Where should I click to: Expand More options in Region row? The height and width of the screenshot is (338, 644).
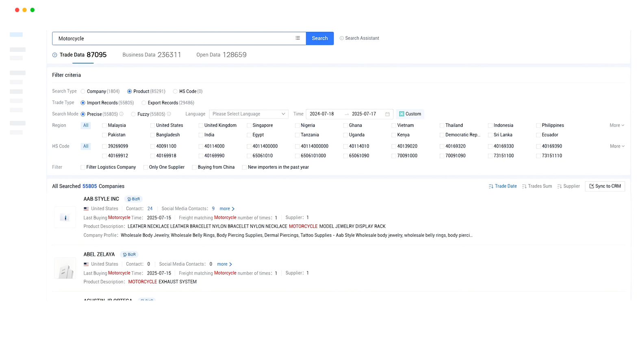click(616, 125)
